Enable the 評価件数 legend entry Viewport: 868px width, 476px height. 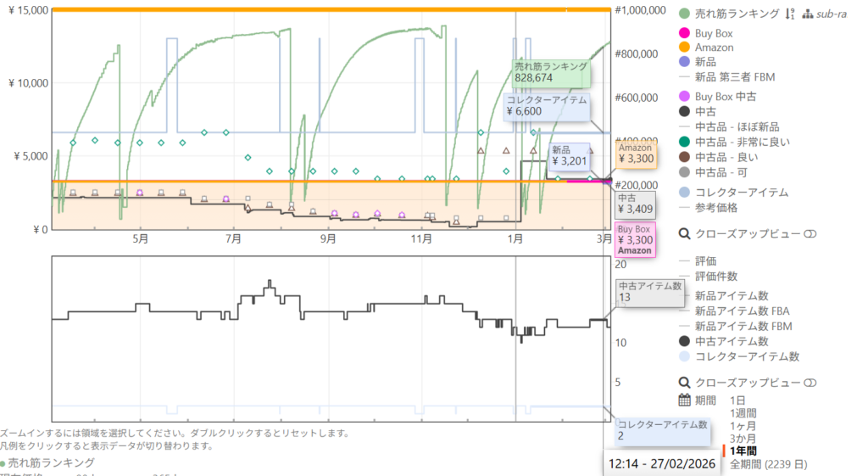tap(715, 277)
